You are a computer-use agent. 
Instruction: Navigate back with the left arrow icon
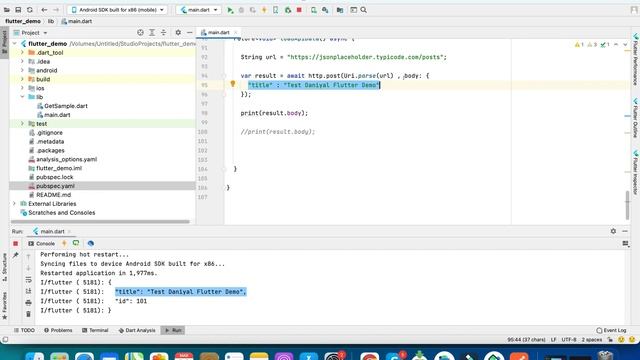point(44,10)
